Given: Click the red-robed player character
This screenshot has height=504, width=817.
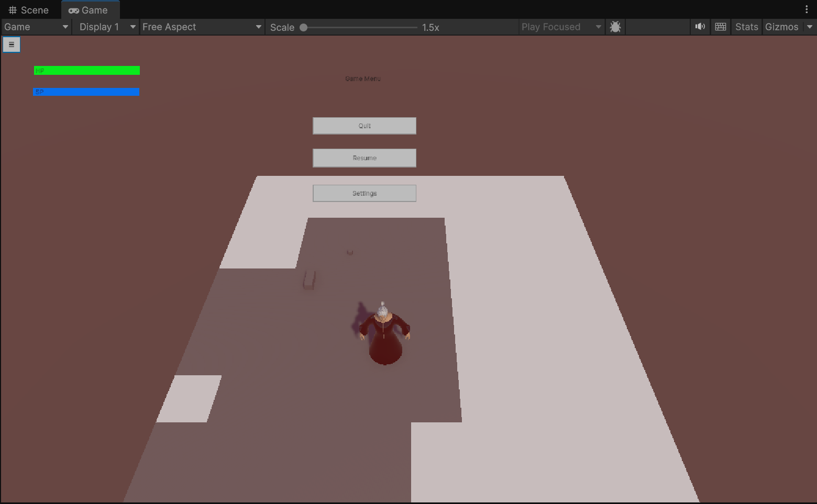Looking at the screenshot, I should click(x=384, y=333).
